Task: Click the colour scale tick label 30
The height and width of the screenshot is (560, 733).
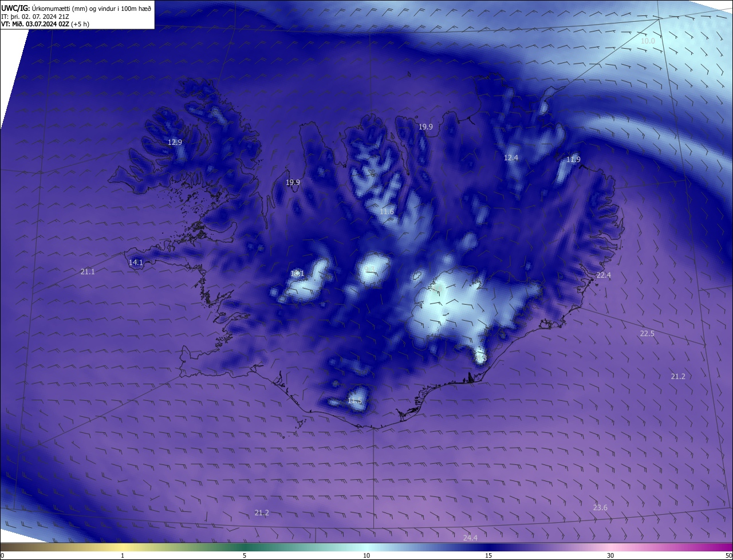Action: pyautogui.click(x=610, y=556)
